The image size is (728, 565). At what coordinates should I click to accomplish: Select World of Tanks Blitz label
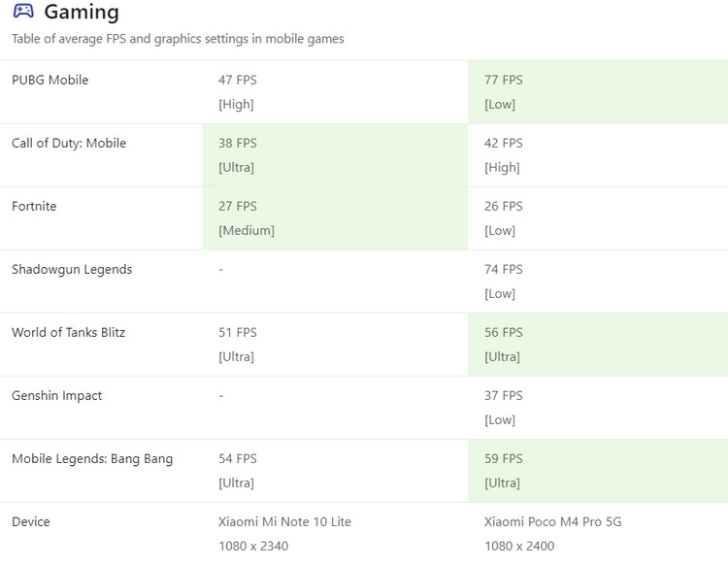[x=68, y=332]
